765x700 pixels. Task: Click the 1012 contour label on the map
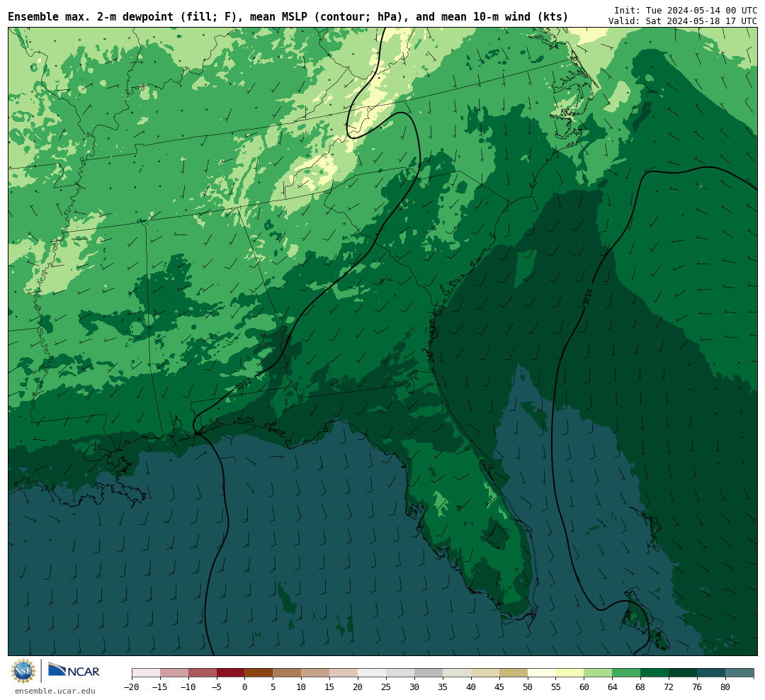click(243, 384)
